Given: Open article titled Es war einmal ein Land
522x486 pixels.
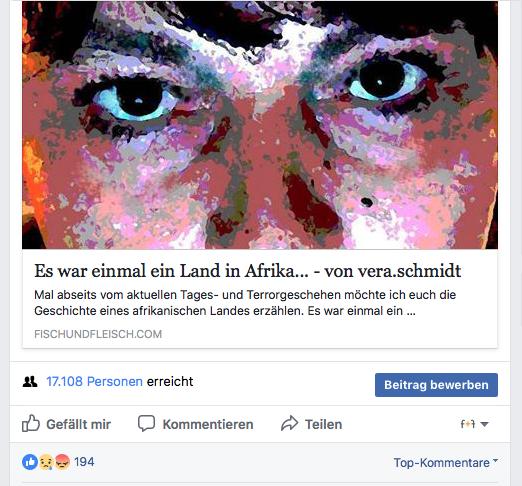Looking at the screenshot, I should click(x=247, y=271).
